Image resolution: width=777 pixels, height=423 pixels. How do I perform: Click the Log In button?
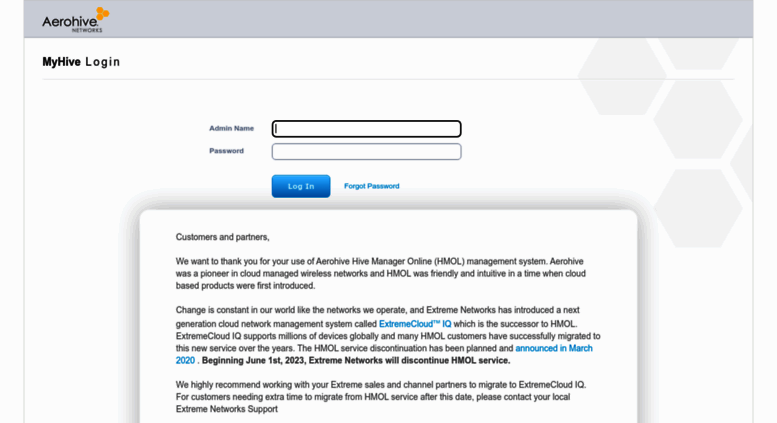(301, 186)
